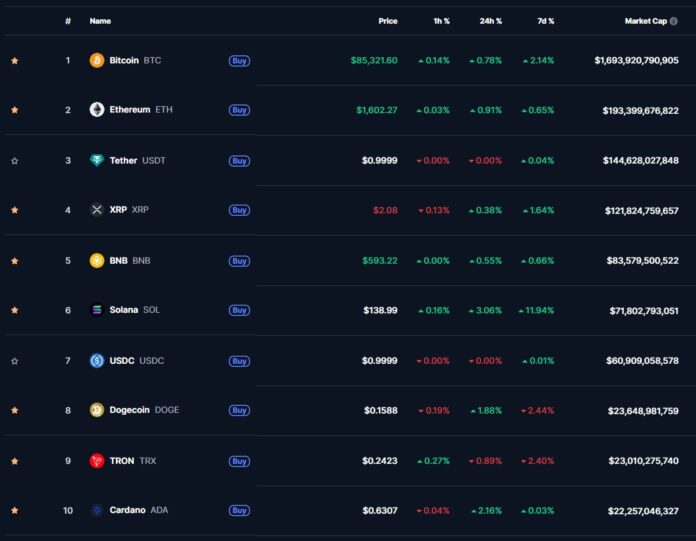
Task: Click the Ethereum coin logo icon
Action: [x=97, y=110]
